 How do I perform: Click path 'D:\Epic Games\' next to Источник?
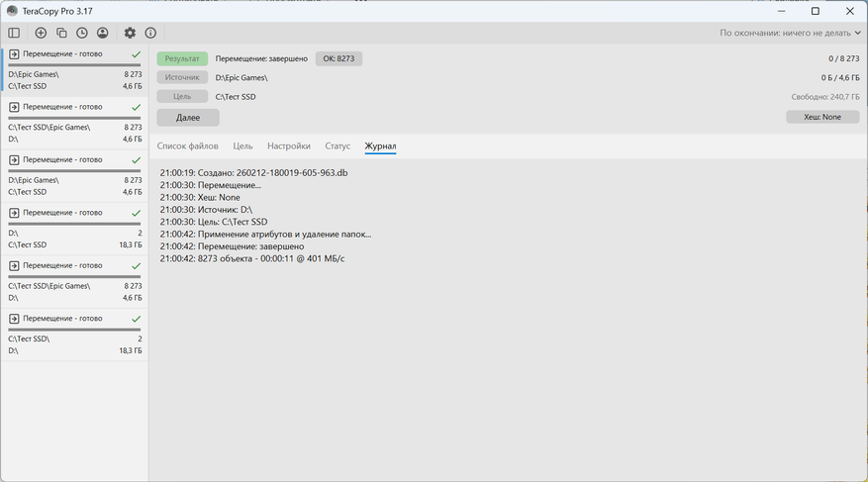point(241,77)
